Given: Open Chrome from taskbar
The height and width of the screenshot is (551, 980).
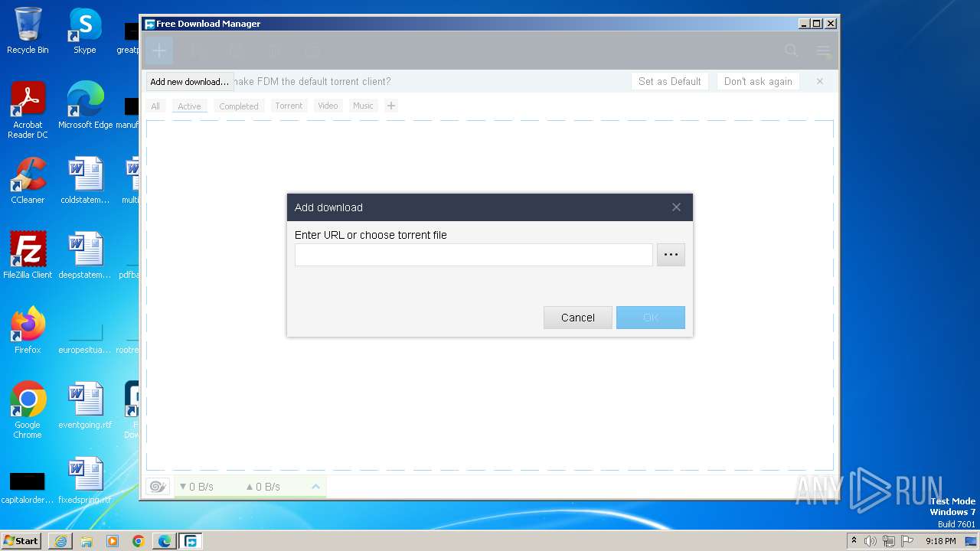Looking at the screenshot, I should [139, 541].
